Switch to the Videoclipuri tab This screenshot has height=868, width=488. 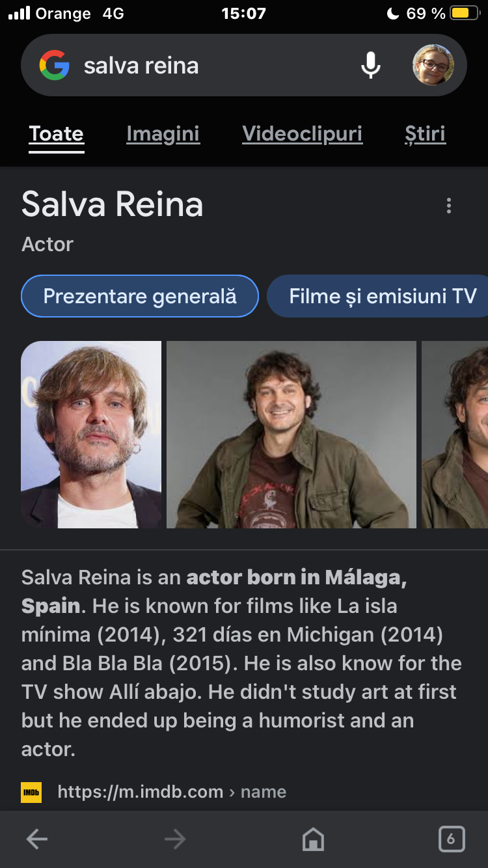[x=302, y=134]
